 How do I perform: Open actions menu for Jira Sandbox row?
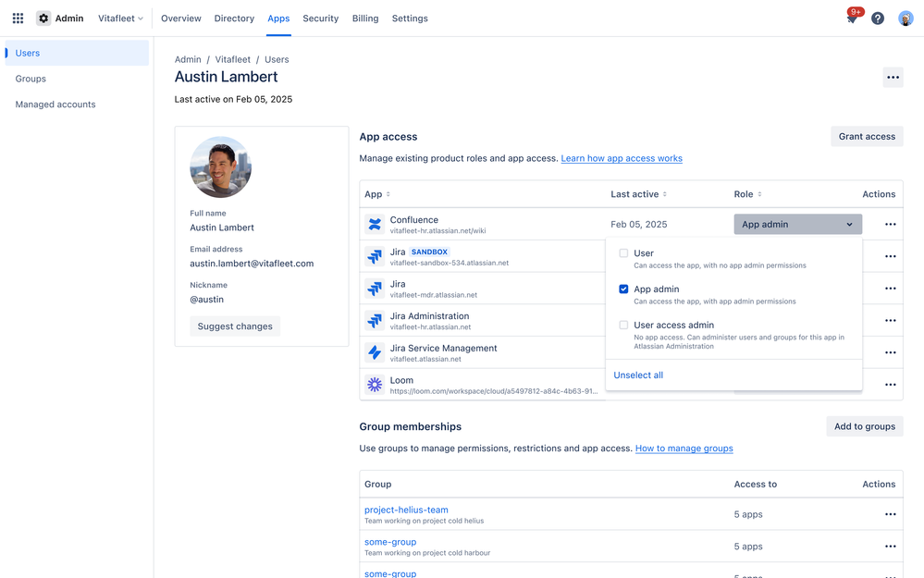tap(891, 256)
